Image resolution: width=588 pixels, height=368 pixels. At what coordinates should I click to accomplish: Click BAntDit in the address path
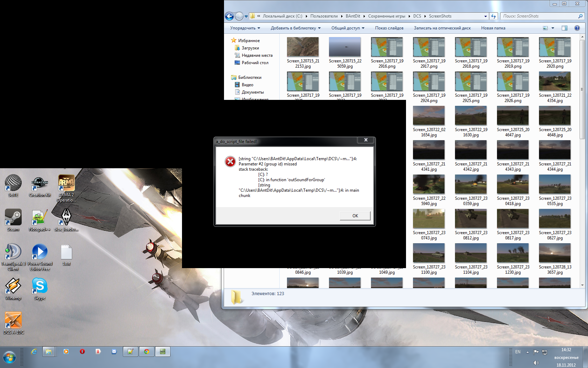353,16
